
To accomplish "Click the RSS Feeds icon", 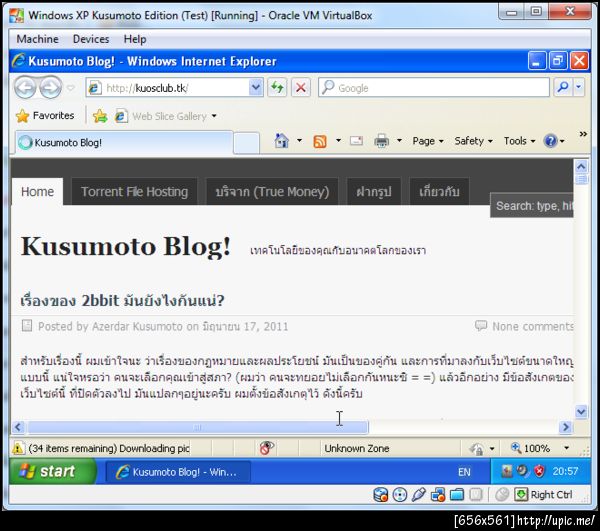I will (320, 141).
